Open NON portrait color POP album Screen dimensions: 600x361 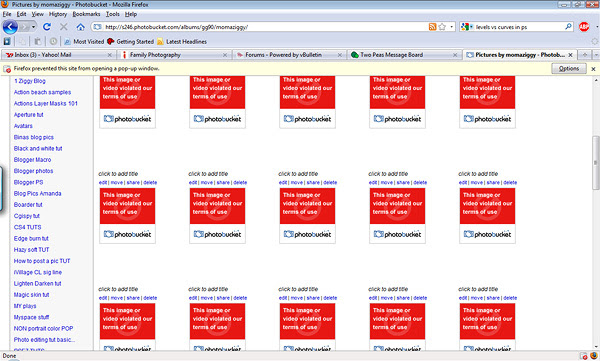[43, 328]
